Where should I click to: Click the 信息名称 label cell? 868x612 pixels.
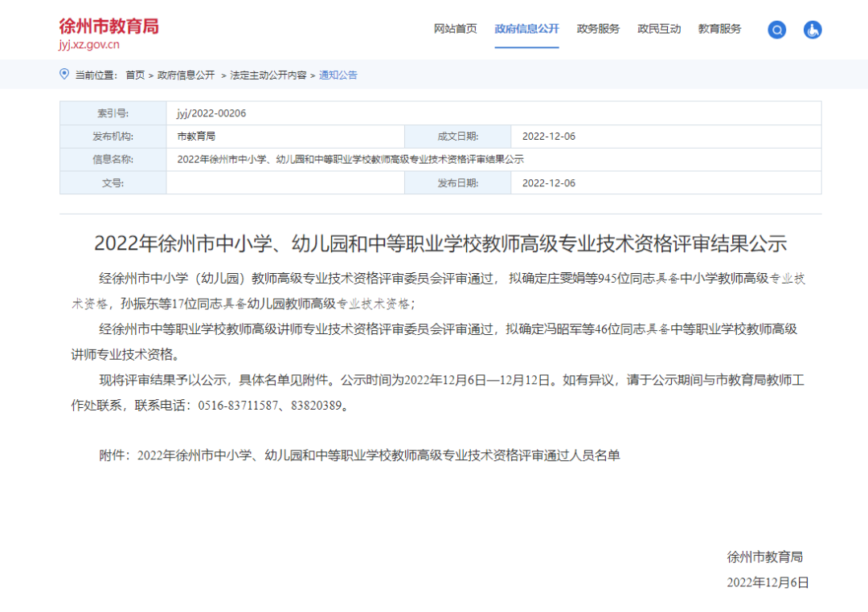[x=113, y=159]
